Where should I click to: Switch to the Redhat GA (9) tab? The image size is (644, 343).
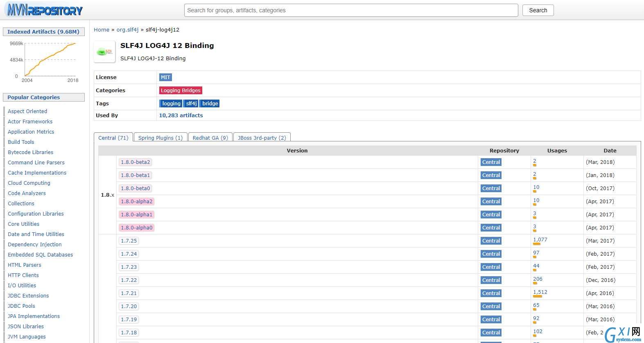coord(210,138)
